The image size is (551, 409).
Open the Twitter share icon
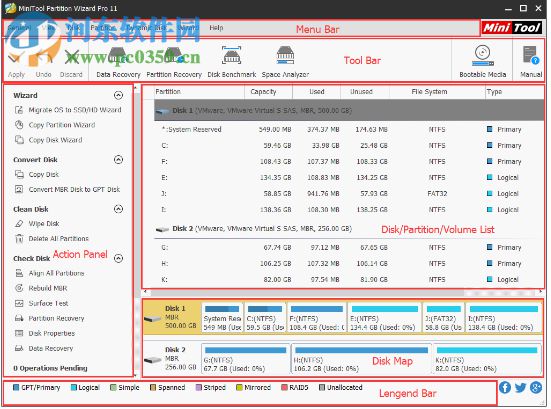520,388
